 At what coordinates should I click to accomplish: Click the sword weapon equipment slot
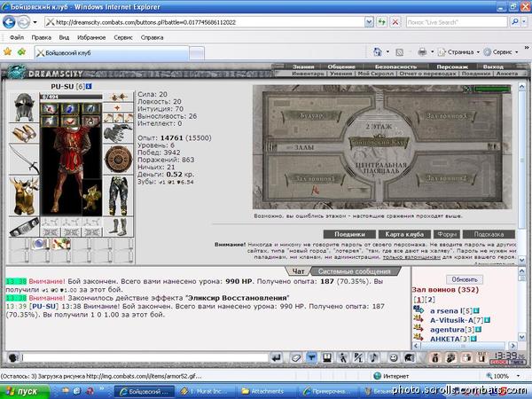tap(24, 159)
